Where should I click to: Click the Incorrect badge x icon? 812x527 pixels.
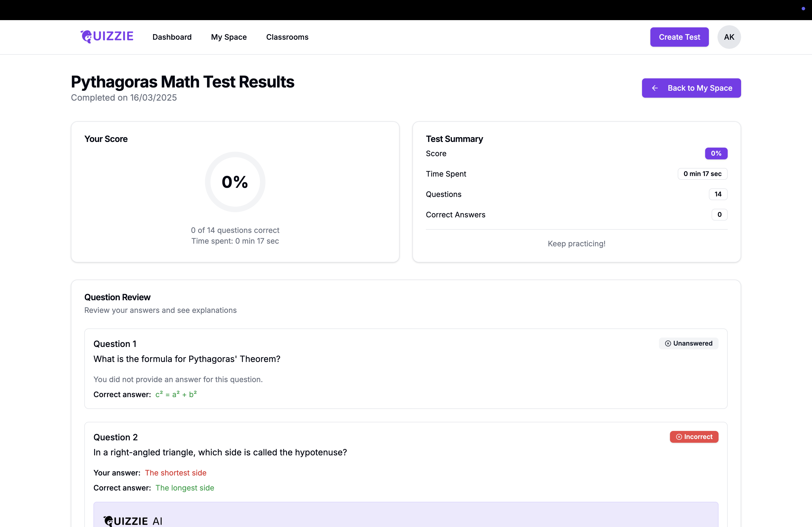(679, 437)
